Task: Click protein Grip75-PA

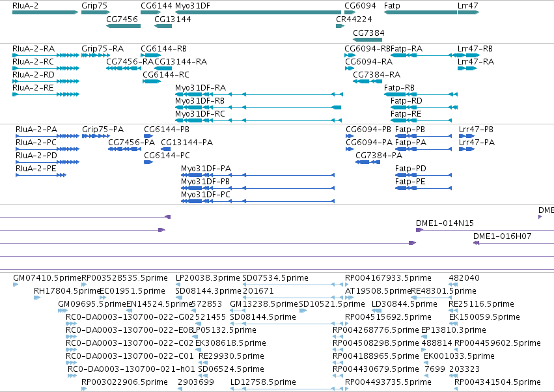Action: point(96,136)
